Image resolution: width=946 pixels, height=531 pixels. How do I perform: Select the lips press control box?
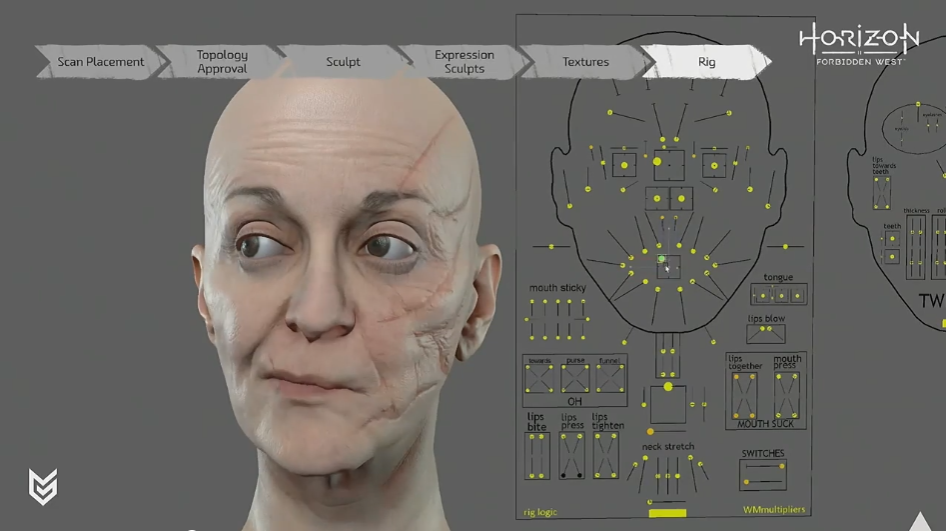point(572,456)
